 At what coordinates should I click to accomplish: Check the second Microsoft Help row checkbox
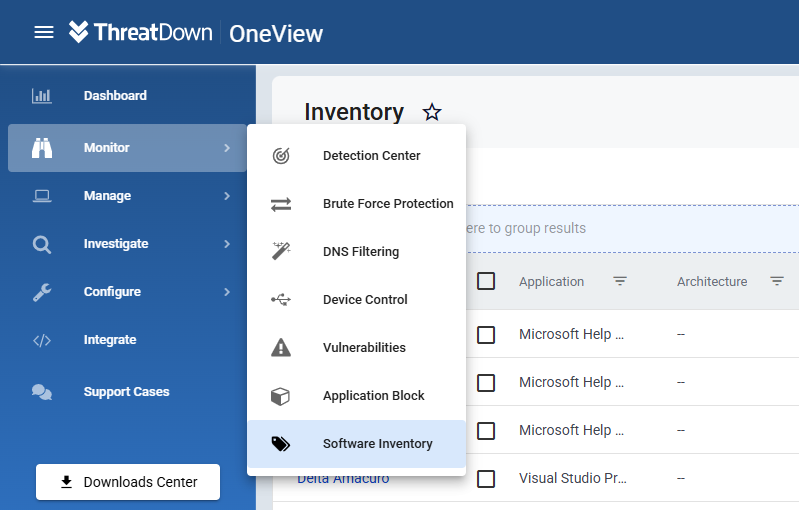click(x=486, y=383)
